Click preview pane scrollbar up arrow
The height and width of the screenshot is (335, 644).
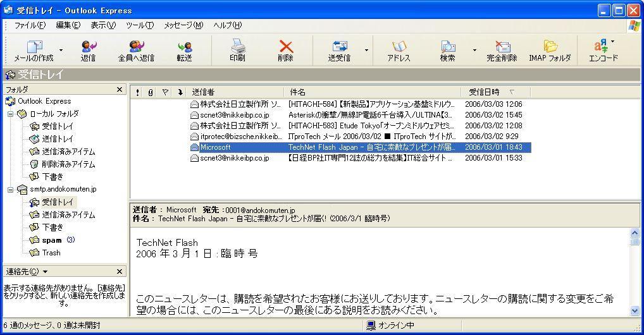(635, 233)
